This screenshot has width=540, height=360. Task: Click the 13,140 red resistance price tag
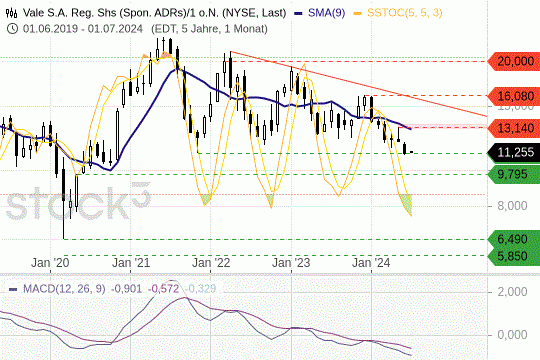pyautogui.click(x=514, y=128)
